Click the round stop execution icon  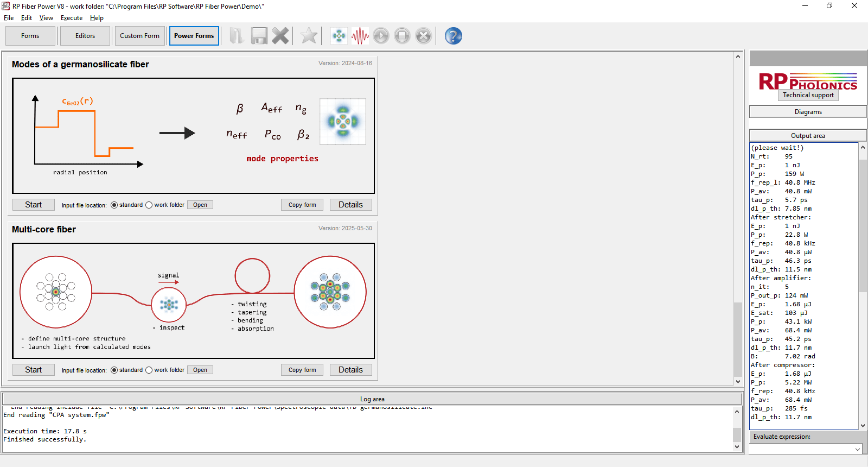[x=402, y=36]
